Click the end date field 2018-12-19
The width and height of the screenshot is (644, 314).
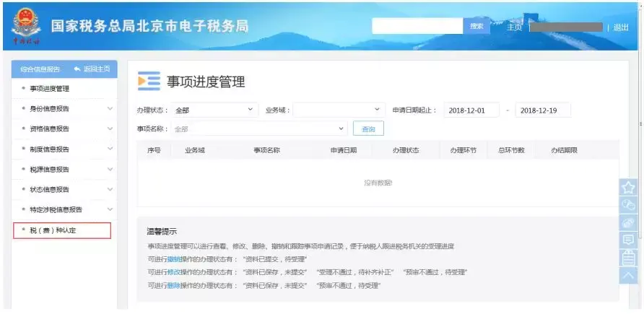543,110
